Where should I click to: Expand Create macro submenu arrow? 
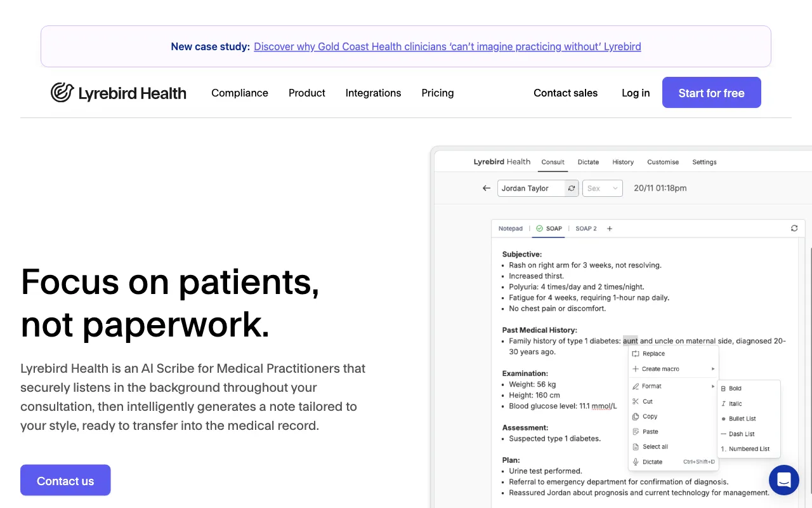tap(713, 369)
